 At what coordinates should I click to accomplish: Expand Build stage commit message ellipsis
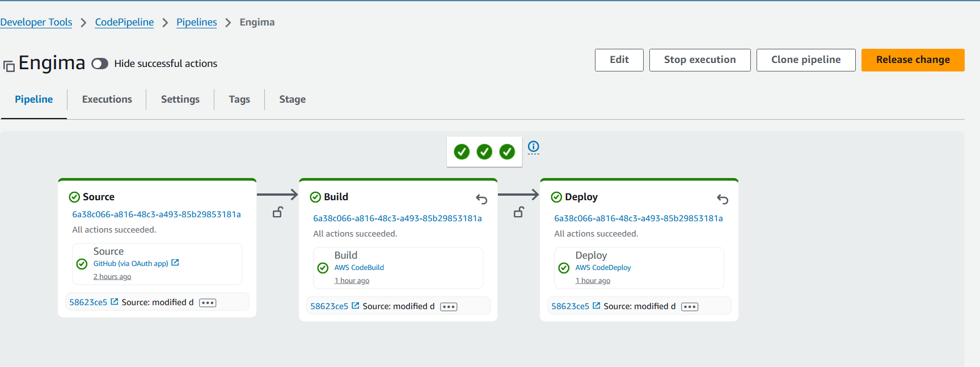(x=449, y=307)
